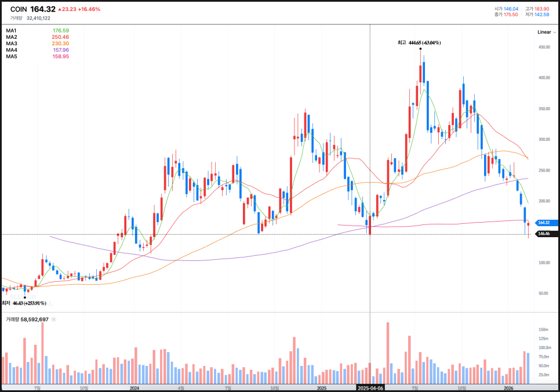Click the crosshair price tag 146.46

pyautogui.click(x=547, y=234)
